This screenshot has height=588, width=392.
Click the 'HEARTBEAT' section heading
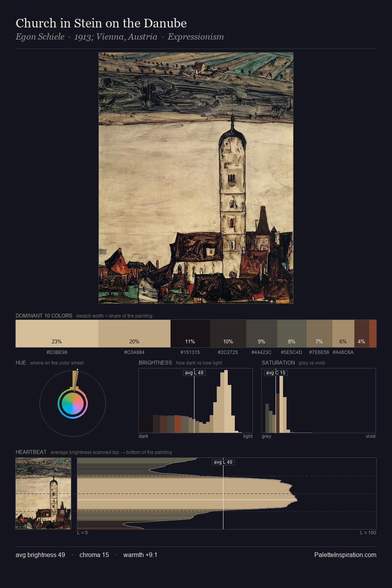(31, 452)
